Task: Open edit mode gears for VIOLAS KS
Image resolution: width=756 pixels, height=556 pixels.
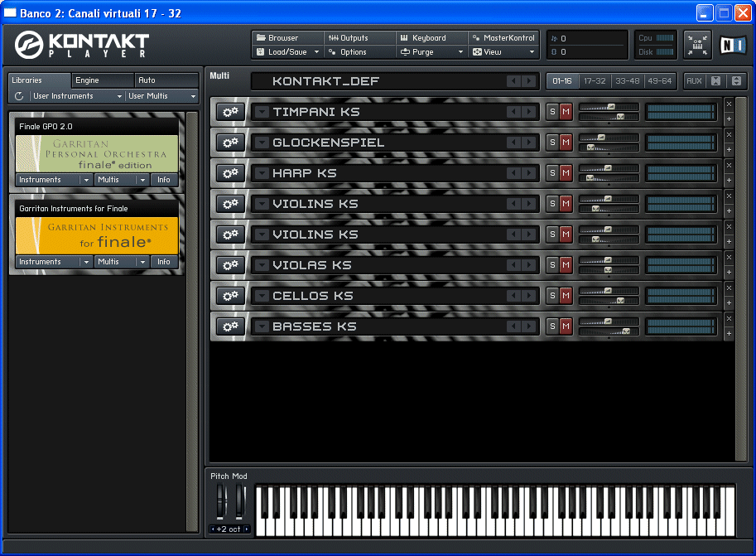Action: pos(230,265)
